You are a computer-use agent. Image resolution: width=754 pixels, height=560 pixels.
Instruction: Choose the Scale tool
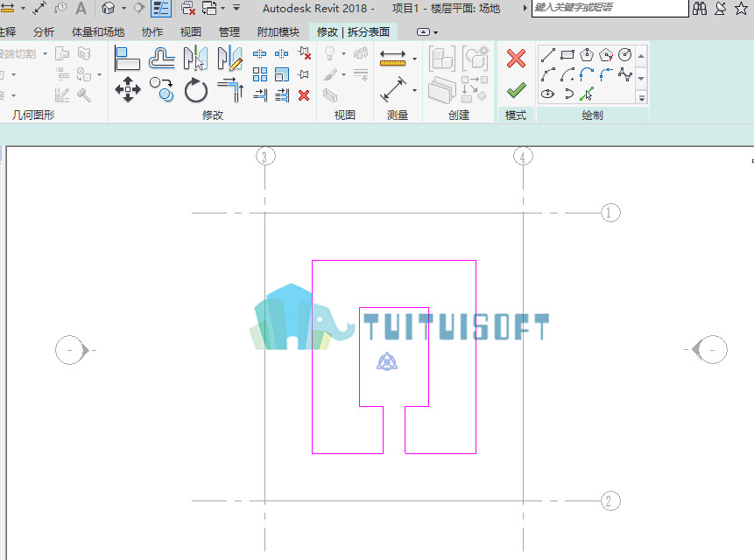pyautogui.click(x=282, y=74)
